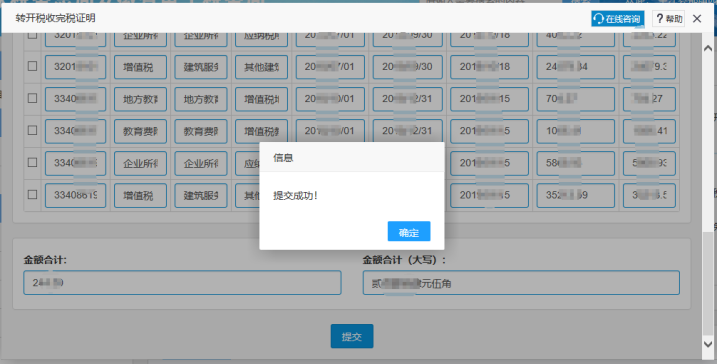Image resolution: width=718 pixels, height=364 pixels.
Task: Select the 建筑服务 cell in the 3201 row
Action: [201, 67]
